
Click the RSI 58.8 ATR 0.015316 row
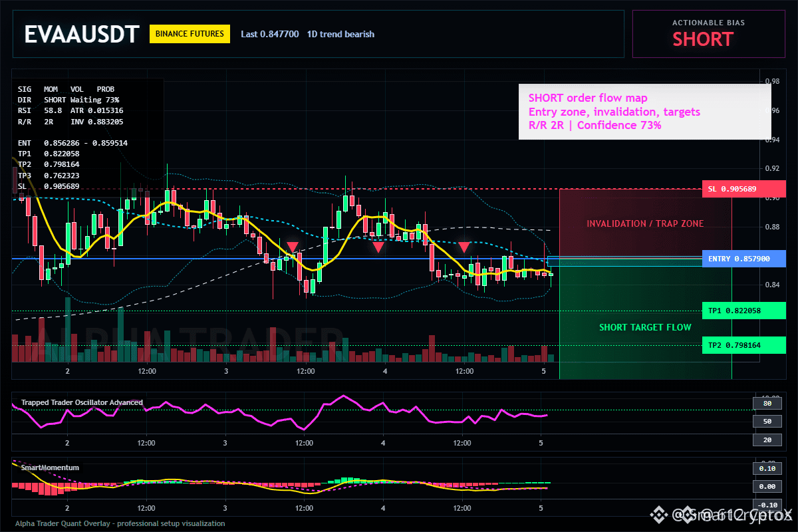coord(70,110)
